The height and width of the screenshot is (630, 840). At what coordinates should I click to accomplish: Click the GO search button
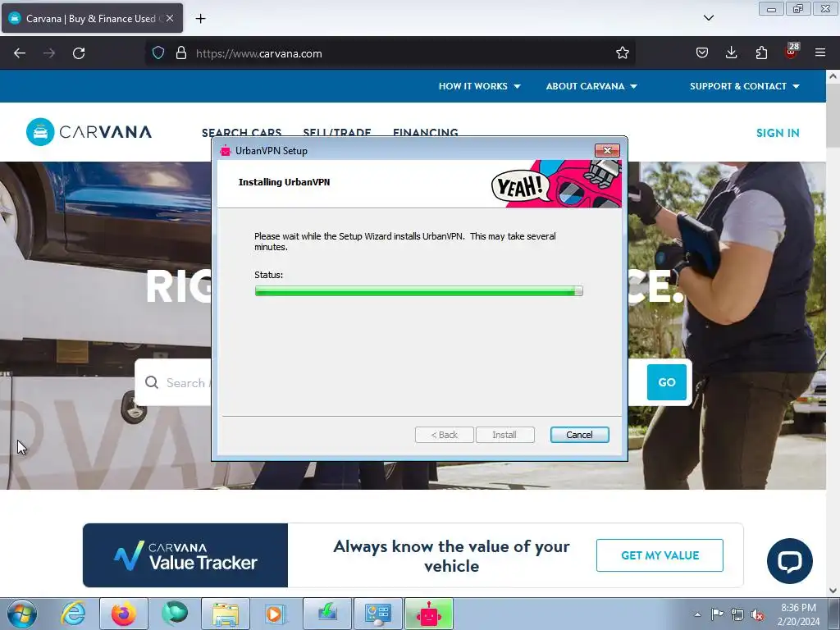point(666,382)
